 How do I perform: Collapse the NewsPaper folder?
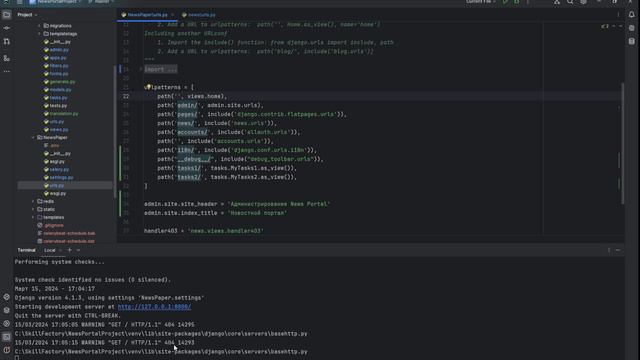pyautogui.click(x=33, y=138)
